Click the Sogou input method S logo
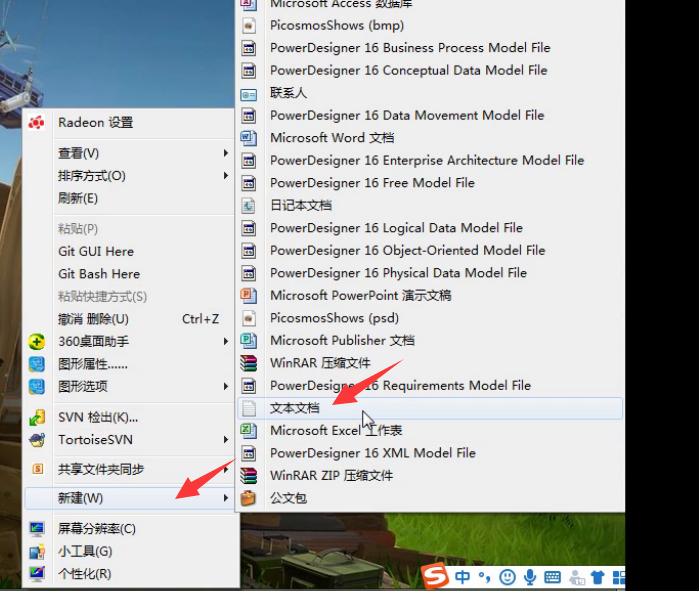Viewport: 699px width, 591px height. click(436, 576)
